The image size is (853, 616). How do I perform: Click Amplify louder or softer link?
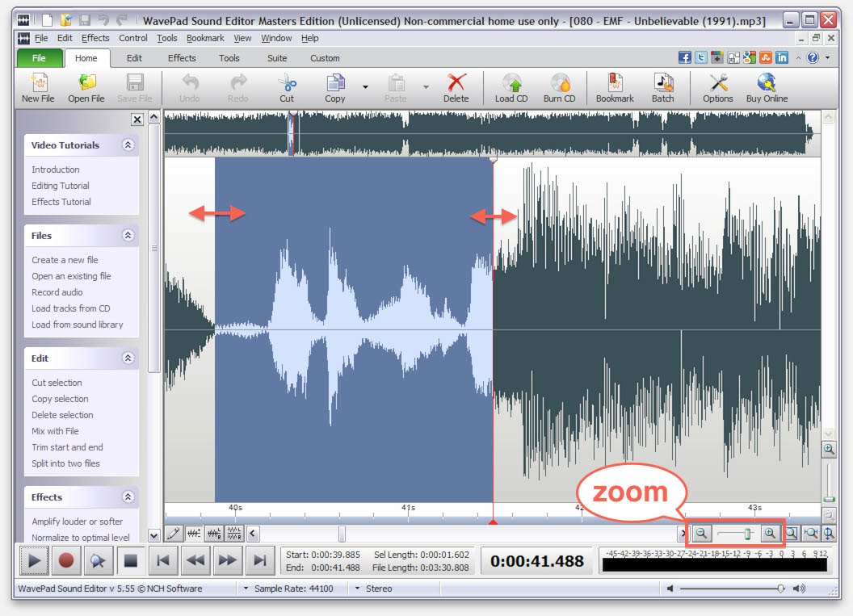coord(77,522)
